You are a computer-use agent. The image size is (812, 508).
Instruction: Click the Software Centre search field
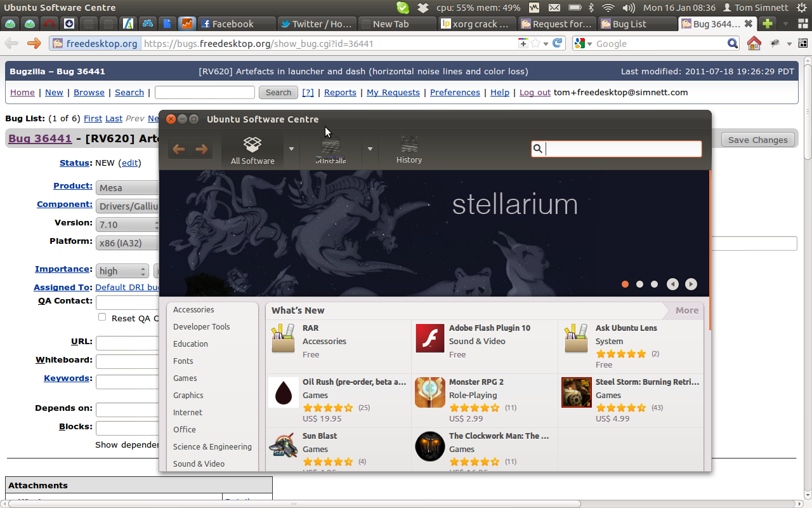[x=622, y=149]
